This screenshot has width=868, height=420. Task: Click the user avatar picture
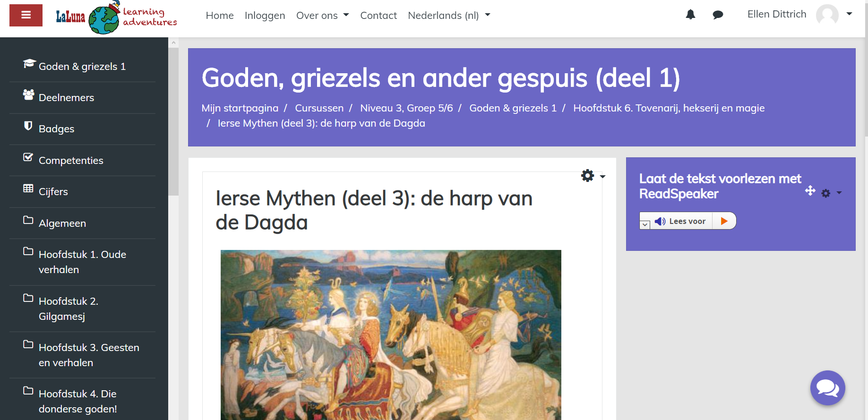[x=827, y=15]
